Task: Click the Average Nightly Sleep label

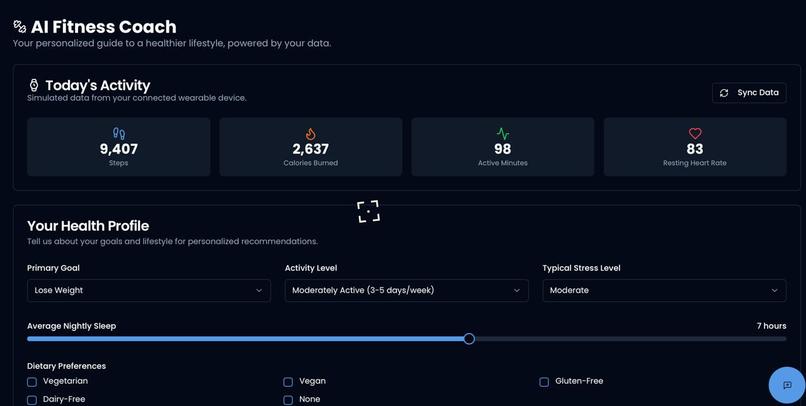Action: (71, 326)
